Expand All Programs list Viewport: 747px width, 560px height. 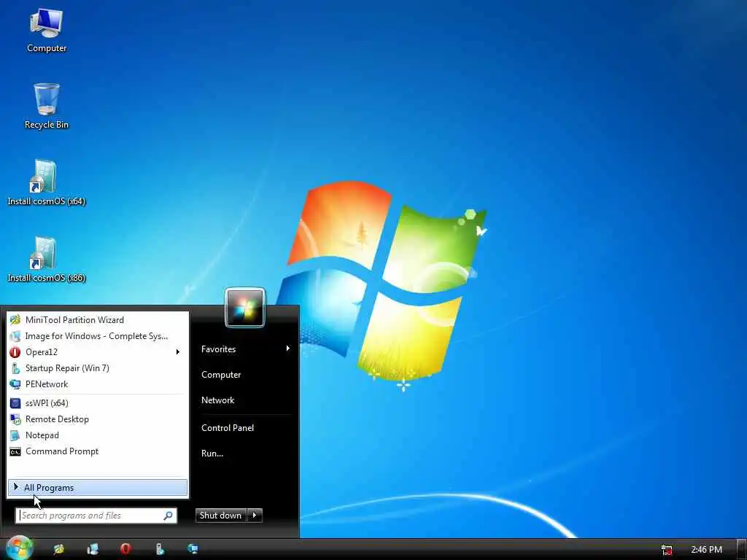point(98,488)
